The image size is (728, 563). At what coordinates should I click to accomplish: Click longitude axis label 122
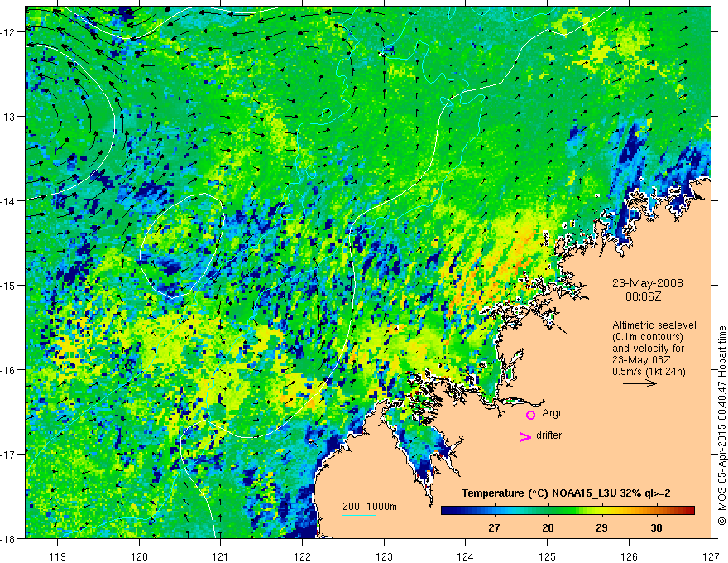tap(302, 556)
